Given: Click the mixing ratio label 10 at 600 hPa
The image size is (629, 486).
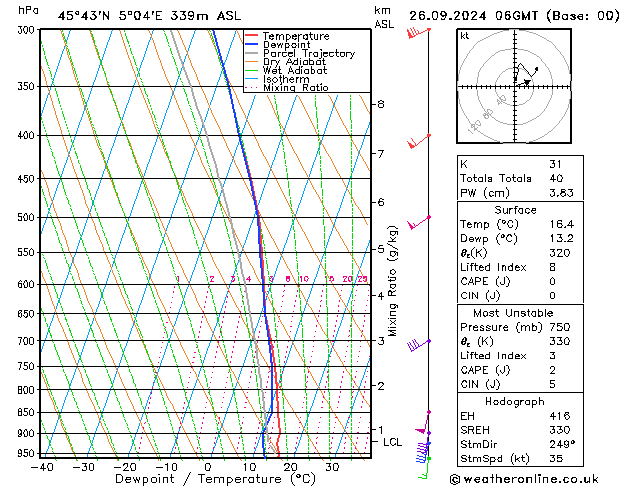Looking at the screenshot, I should click(x=304, y=279).
